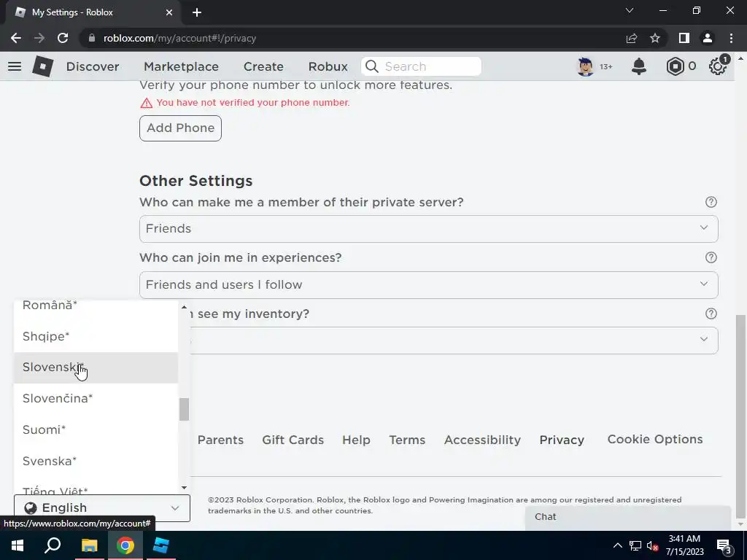The height and width of the screenshot is (560, 747).
Task: Open the Windows notification center
Action: (724, 545)
